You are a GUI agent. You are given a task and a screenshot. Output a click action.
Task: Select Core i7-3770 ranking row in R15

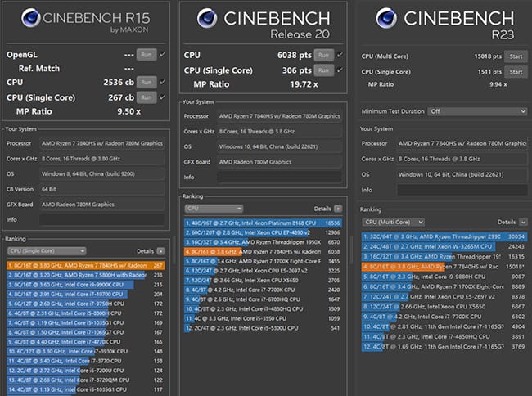tap(85, 361)
